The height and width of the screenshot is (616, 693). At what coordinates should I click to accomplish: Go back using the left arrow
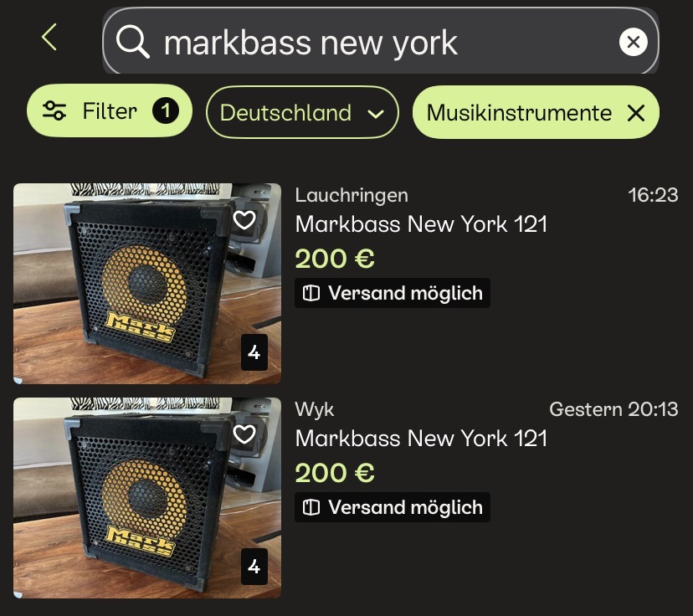coord(49,38)
